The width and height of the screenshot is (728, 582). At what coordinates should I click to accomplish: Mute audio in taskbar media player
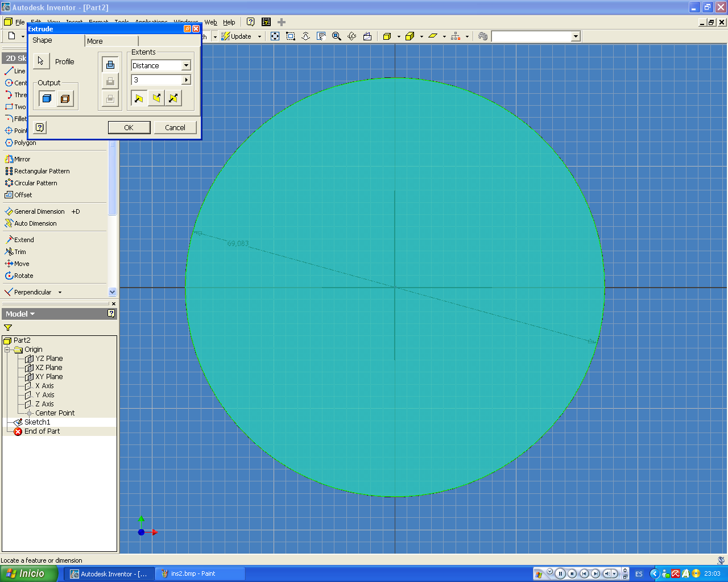[x=607, y=573]
